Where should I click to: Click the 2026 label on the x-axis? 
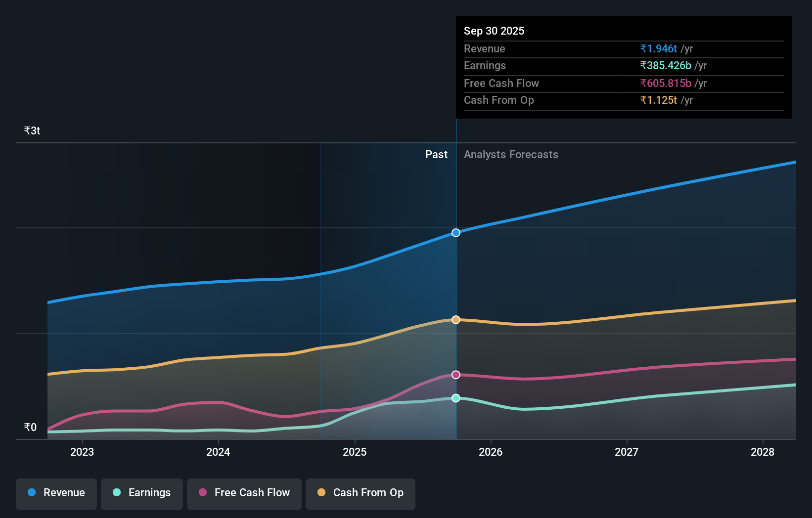[490, 452]
